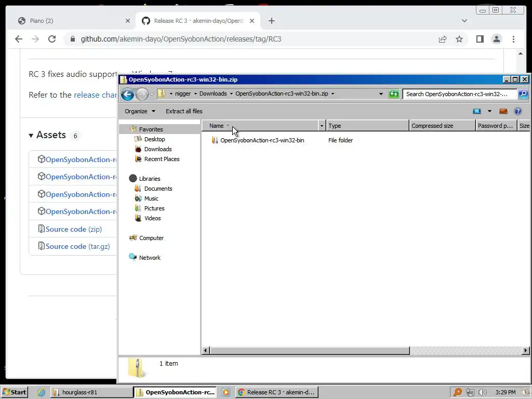Click the volume icon in system tray

(482, 392)
